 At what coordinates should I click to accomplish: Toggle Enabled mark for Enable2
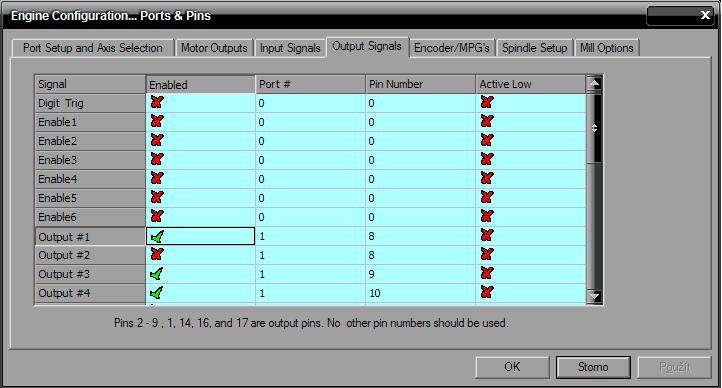(157, 140)
